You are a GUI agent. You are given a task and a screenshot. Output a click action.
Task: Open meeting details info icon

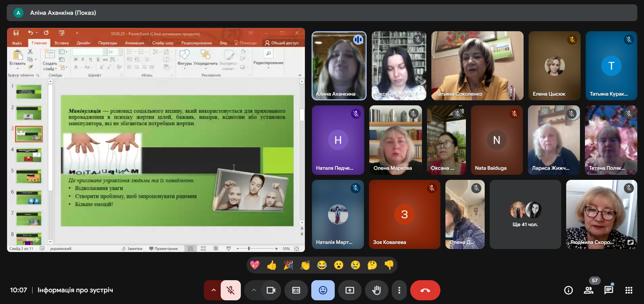(568, 290)
